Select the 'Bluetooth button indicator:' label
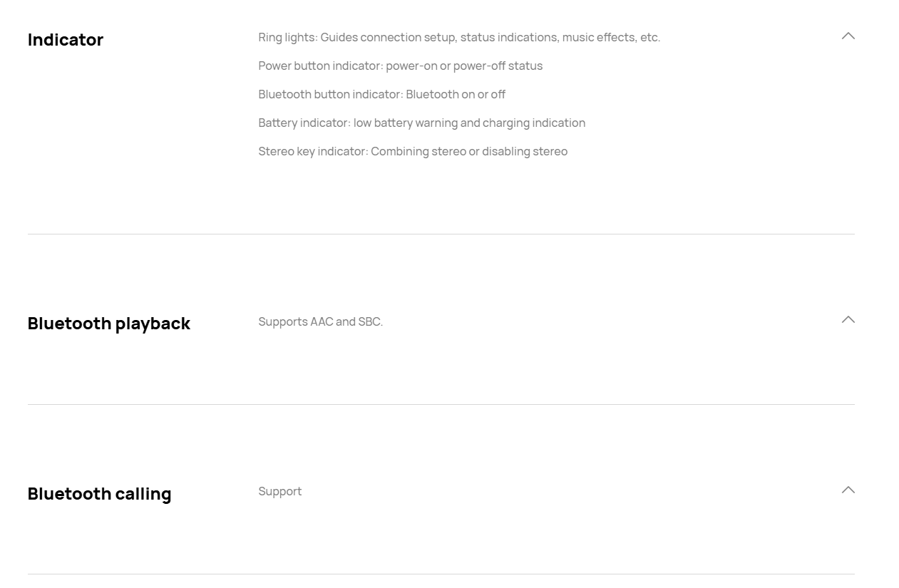 (331, 94)
